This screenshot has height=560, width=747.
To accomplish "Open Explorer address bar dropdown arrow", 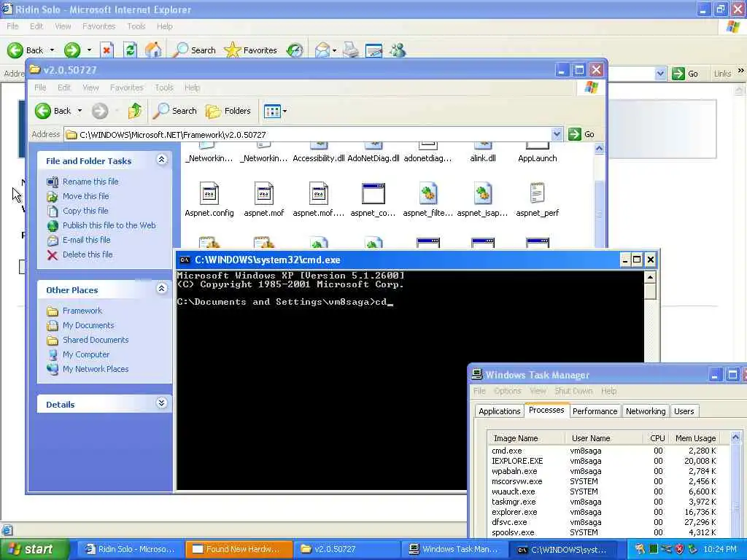I will pyautogui.click(x=557, y=134).
